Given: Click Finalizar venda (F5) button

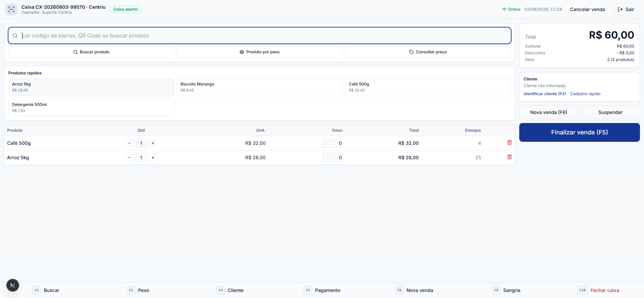Looking at the screenshot, I should 580,132.
